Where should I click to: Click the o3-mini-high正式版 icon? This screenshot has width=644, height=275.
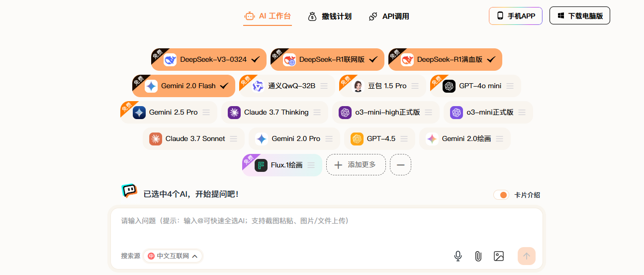tap(345, 113)
